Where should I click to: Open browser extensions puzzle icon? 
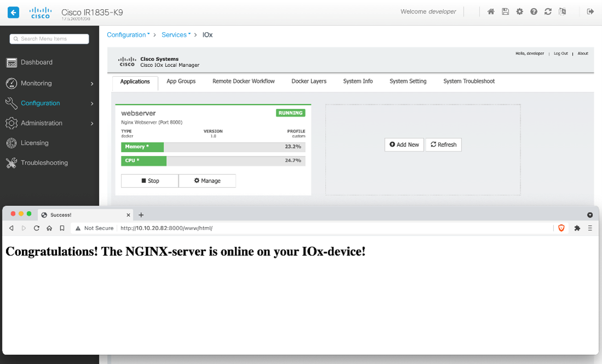click(577, 228)
